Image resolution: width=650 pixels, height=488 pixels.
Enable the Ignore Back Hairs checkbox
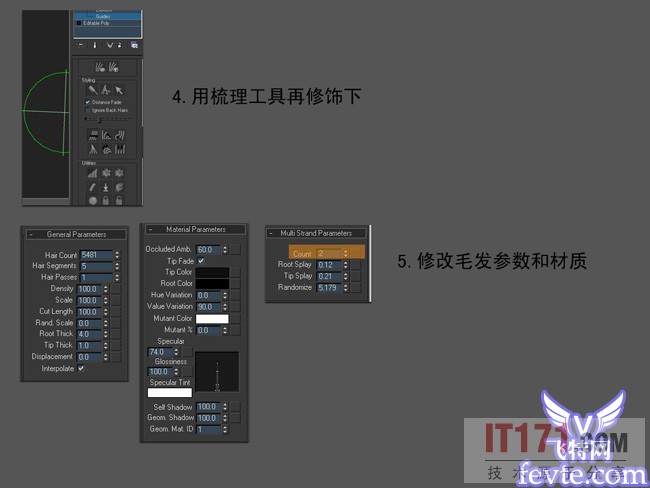click(x=87, y=110)
